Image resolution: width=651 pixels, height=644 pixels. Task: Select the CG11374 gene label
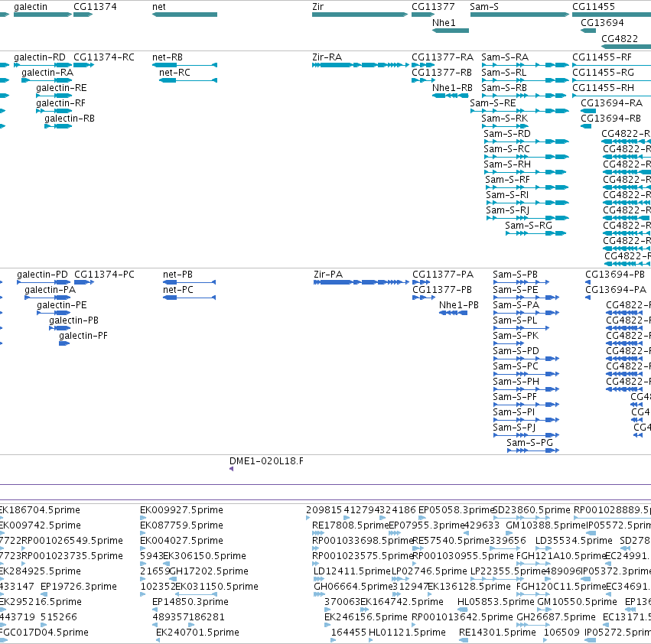(95, 7)
